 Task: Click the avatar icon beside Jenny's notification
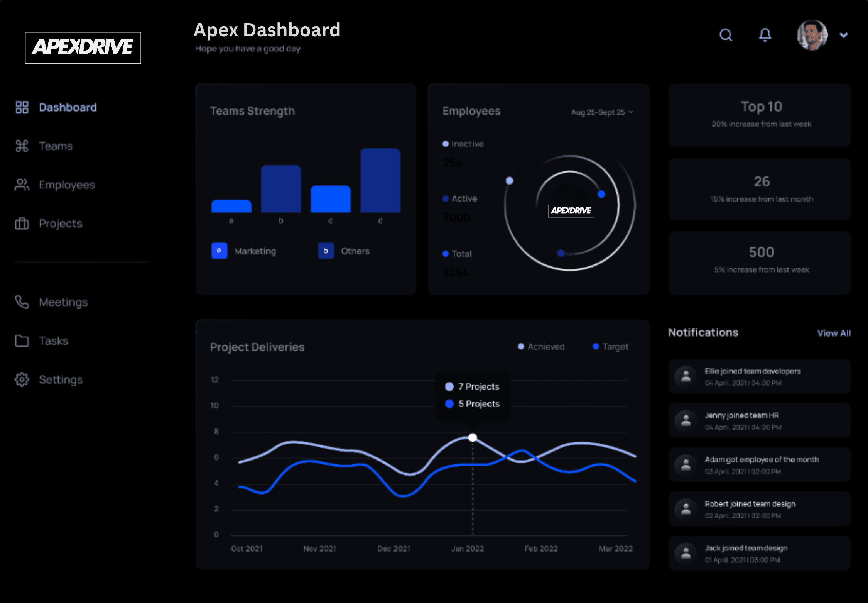click(686, 420)
